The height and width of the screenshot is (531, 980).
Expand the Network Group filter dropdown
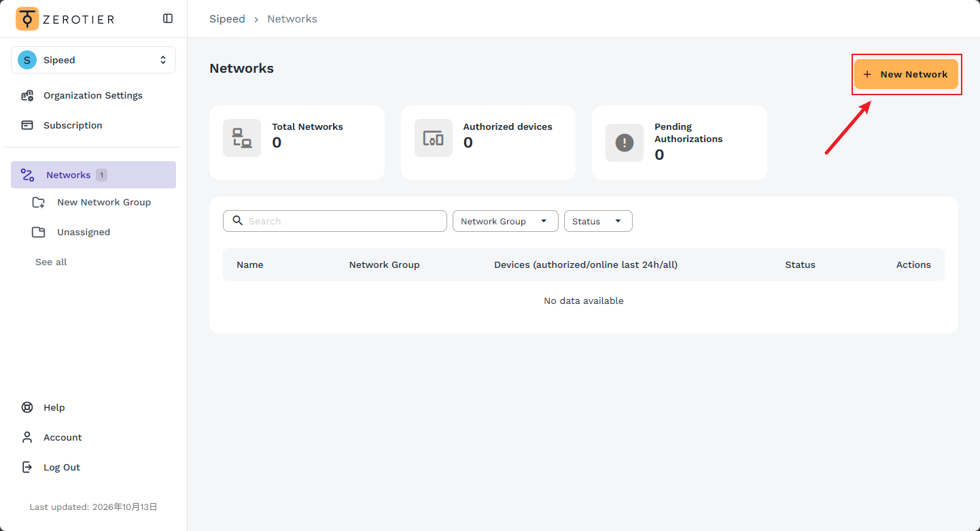coord(506,221)
